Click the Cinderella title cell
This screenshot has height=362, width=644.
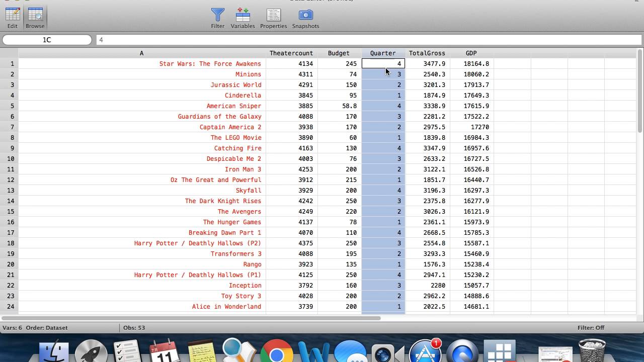[x=142, y=95]
